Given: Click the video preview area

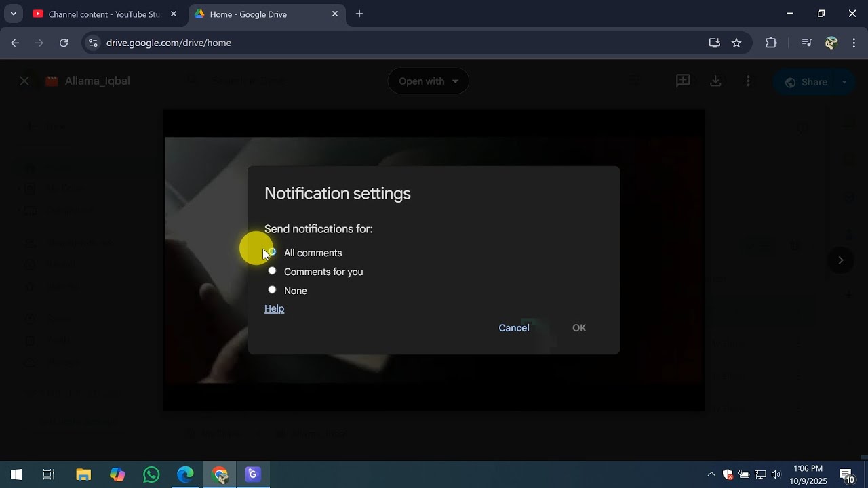Looking at the screenshot, I should [x=434, y=260].
